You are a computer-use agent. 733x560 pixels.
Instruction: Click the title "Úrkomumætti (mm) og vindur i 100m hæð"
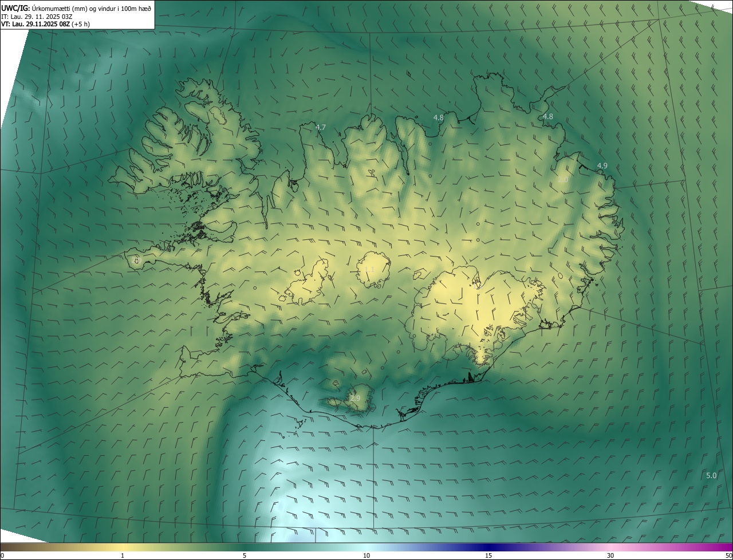[91, 7]
